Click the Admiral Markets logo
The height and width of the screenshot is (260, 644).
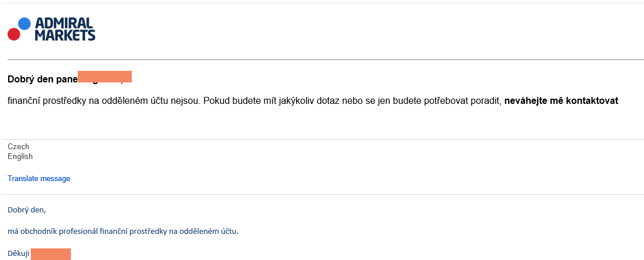pyautogui.click(x=52, y=29)
